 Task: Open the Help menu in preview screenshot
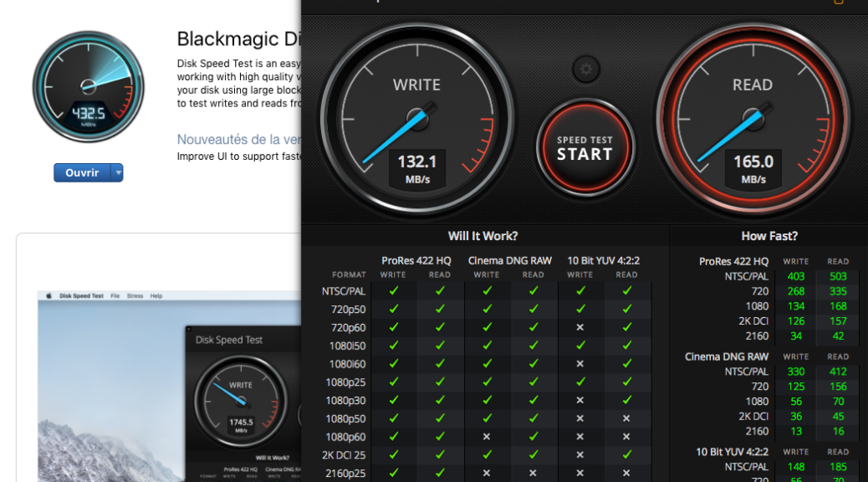156,296
